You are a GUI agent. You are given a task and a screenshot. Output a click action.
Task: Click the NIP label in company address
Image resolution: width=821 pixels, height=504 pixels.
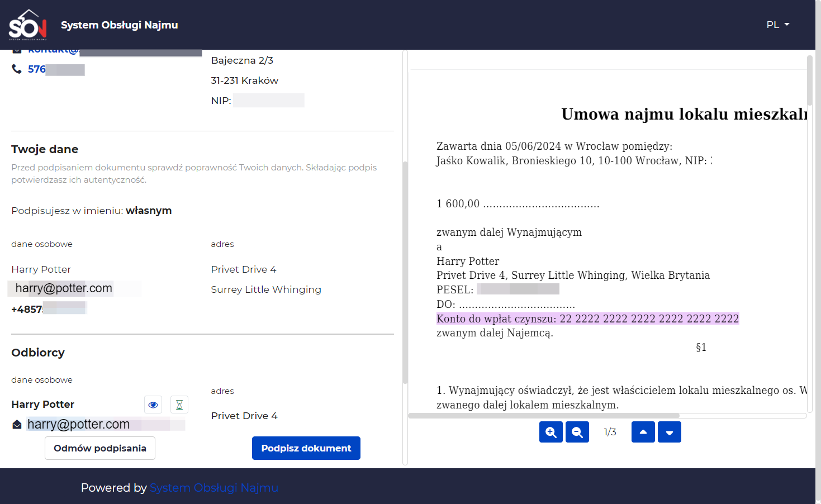221,101
